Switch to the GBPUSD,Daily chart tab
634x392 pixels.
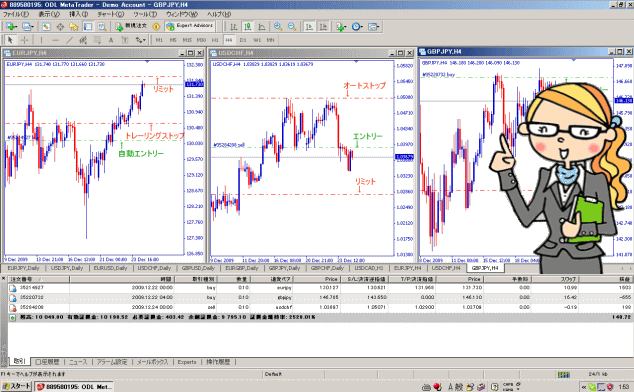[198, 268]
